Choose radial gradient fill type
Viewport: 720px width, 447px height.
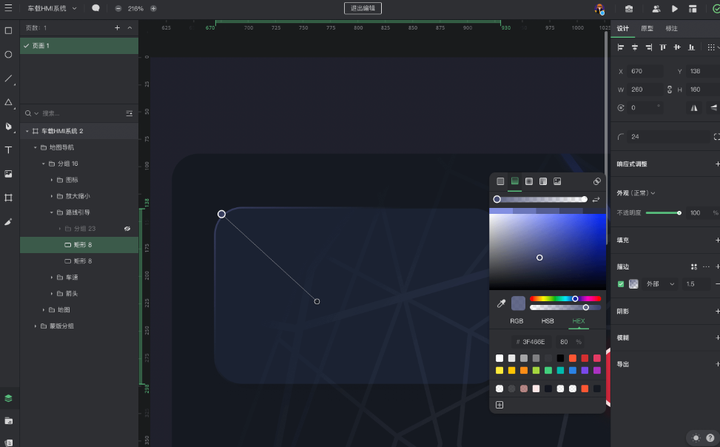click(529, 181)
